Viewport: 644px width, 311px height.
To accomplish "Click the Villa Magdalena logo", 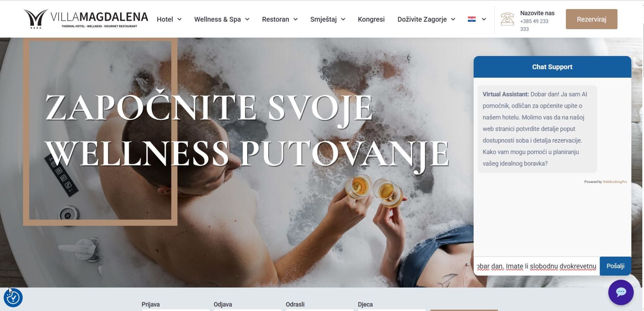I will click(86, 19).
